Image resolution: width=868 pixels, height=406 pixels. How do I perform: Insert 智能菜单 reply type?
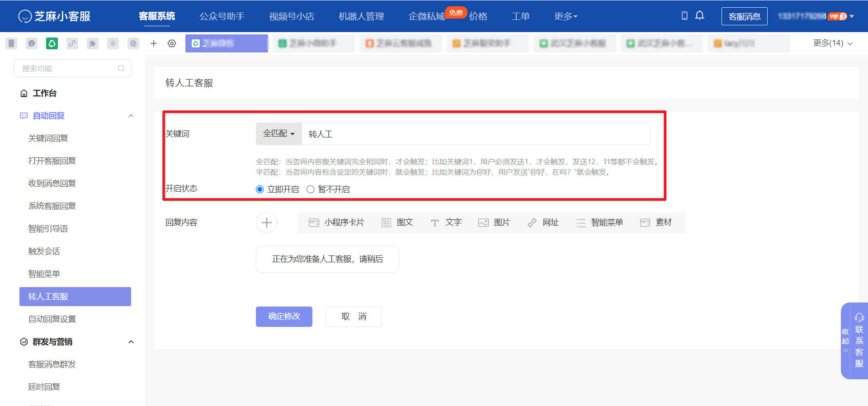(x=599, y=222)
